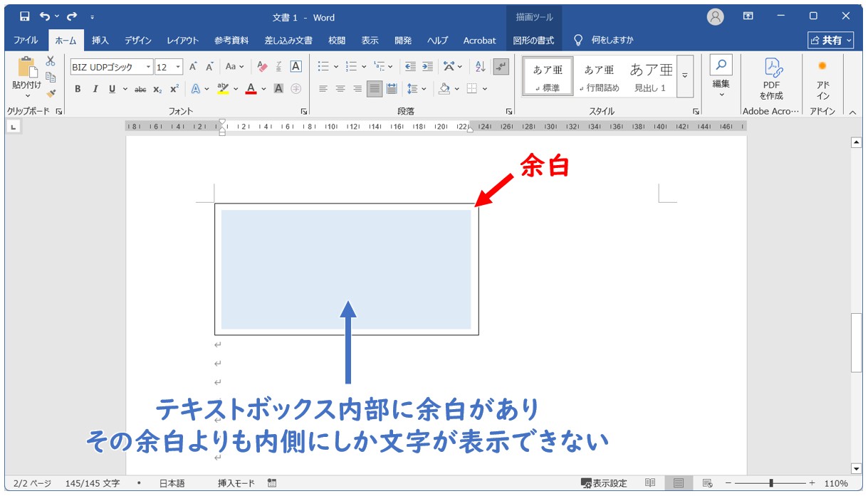Decrease font size with the shrink font icon

click(x=210, y=67)
